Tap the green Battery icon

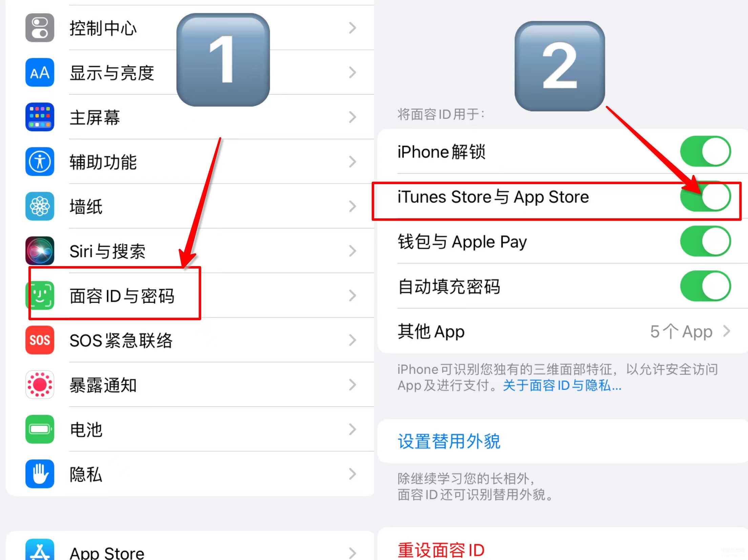[40, 429]
